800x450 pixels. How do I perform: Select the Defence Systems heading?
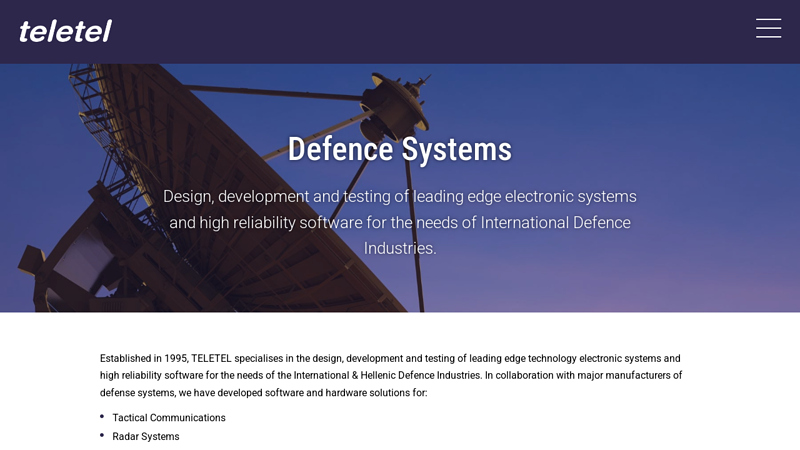[x=399, y=149]
